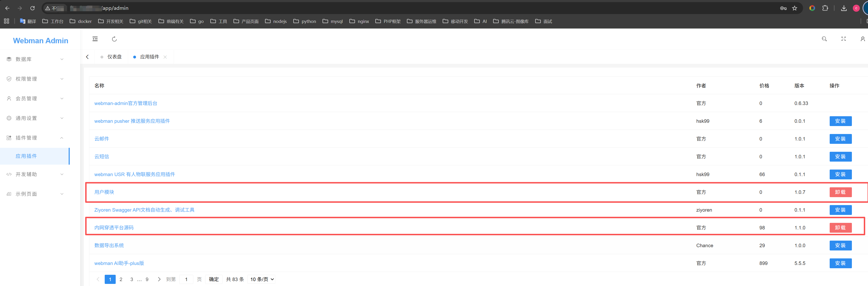This screenshot has height=286, width=868.
Task: Switch to the 仪表盘 tab
Action: [x=114, y=57]
